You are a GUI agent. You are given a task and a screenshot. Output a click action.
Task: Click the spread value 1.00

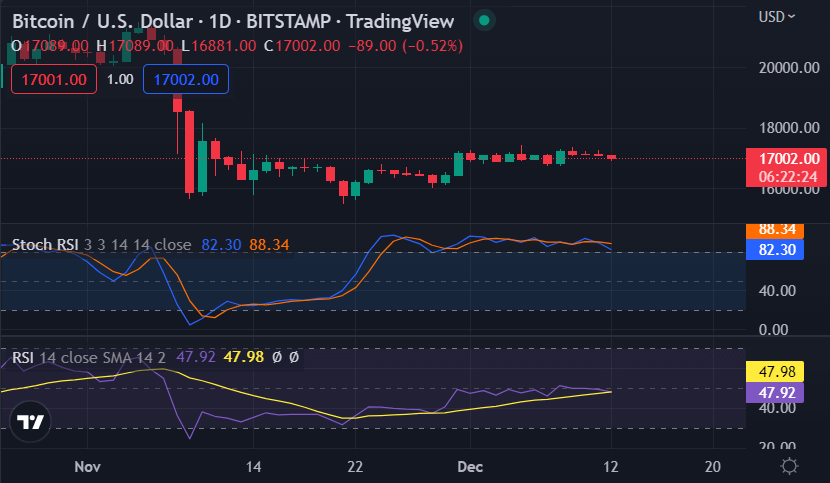coord(120,79)
